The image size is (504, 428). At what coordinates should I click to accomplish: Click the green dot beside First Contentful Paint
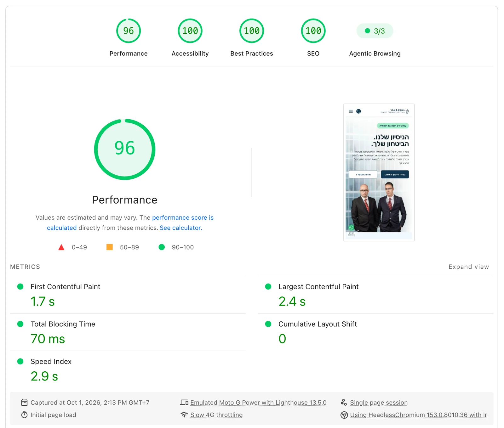tap(20, 286)
